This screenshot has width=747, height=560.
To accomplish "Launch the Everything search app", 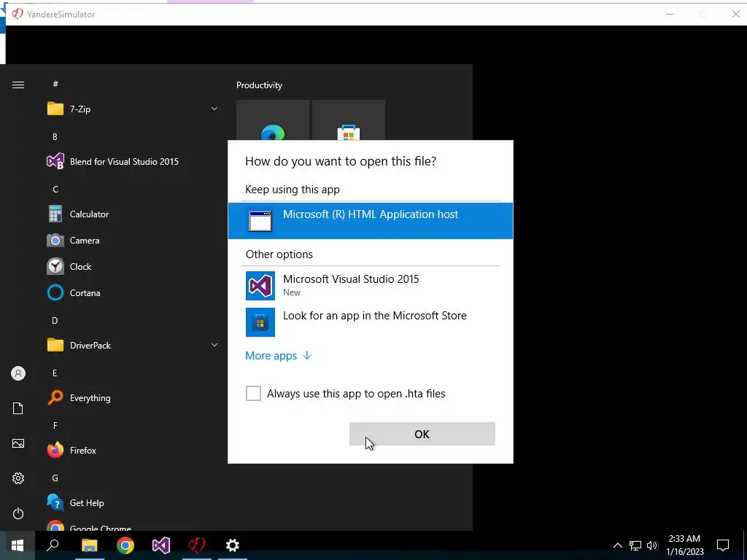I will [133, 397].
